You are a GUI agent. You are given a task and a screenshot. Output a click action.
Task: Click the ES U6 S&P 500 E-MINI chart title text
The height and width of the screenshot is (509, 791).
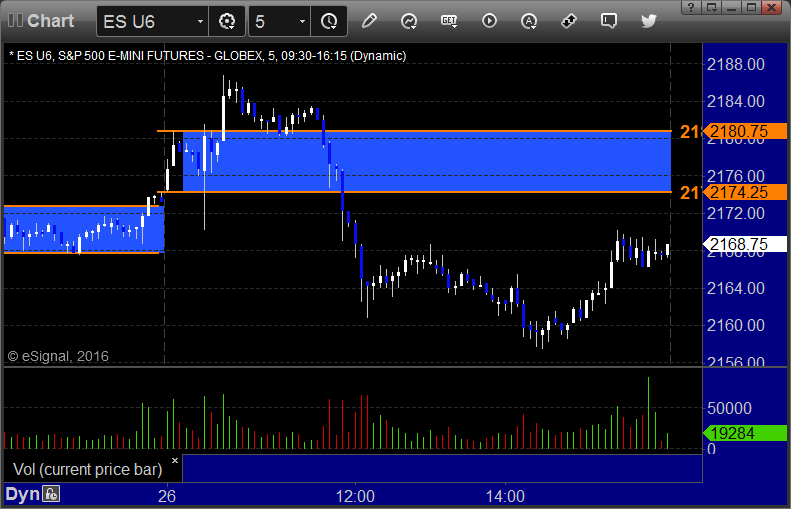pyautogui.click(x=207, y=55)
